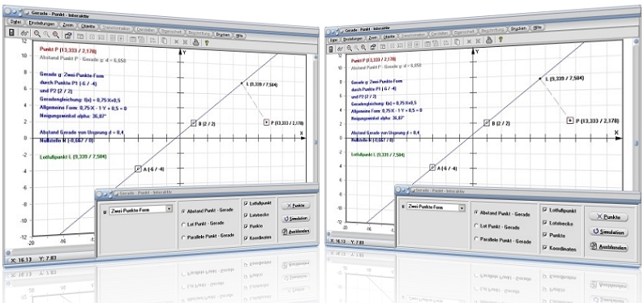Click the Ausblenden button in the left dialog
The width and height of the screenshot is (644, 303).
[x=296, y=231]
